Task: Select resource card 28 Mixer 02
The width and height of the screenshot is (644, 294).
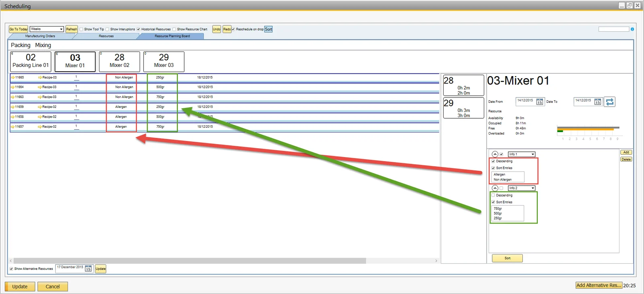Action: coord(120,61)
